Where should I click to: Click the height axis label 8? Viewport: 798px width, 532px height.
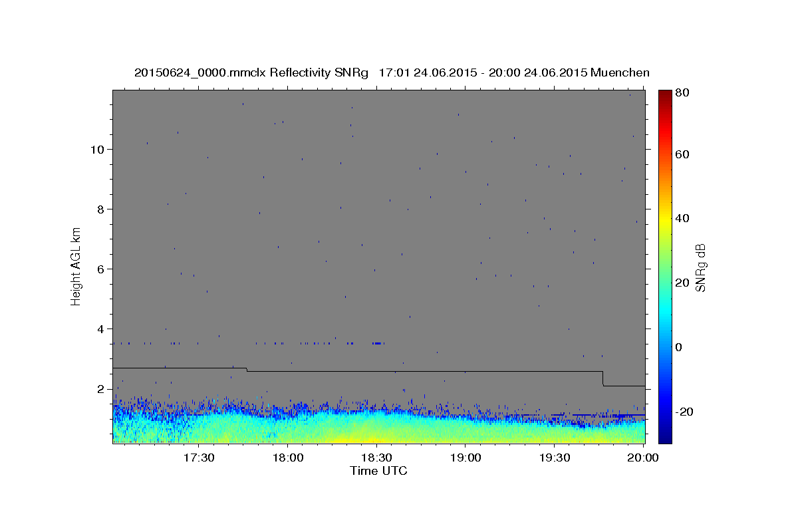tap(100, 209)
